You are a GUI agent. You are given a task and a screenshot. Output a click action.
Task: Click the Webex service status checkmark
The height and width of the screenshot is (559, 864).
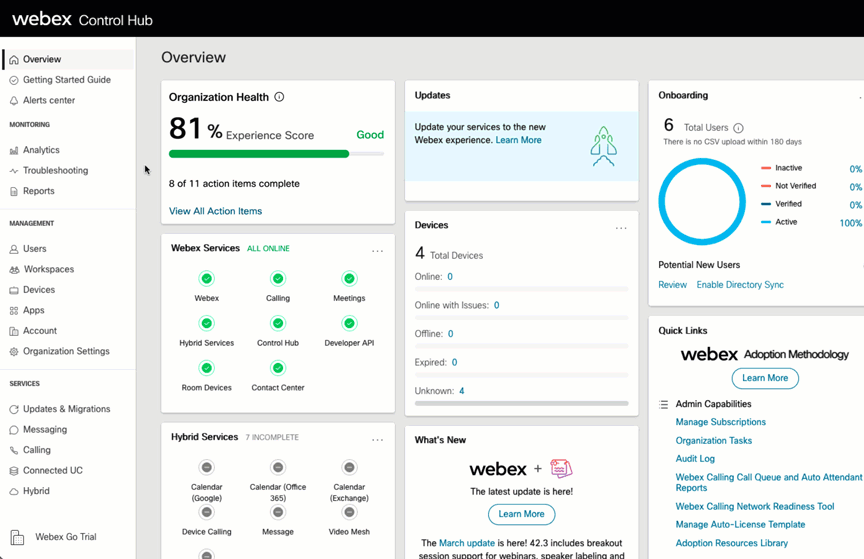pos(207,278)
